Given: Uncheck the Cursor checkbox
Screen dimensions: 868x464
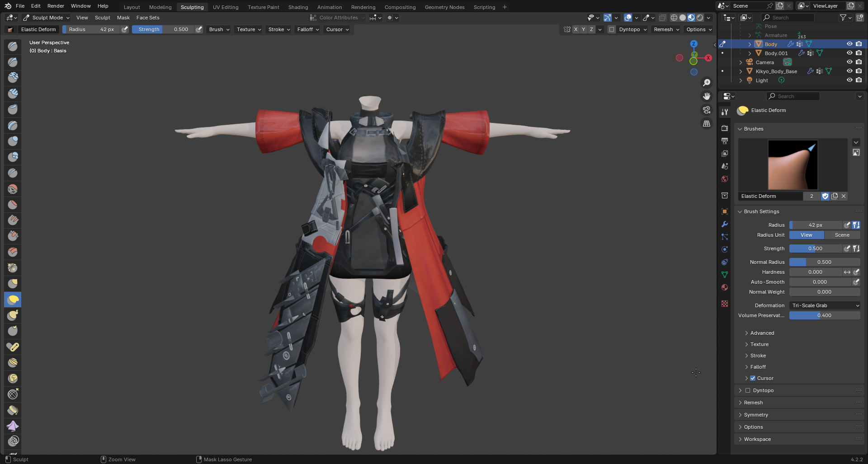Looking at the screenshot, I should point(753,378).
